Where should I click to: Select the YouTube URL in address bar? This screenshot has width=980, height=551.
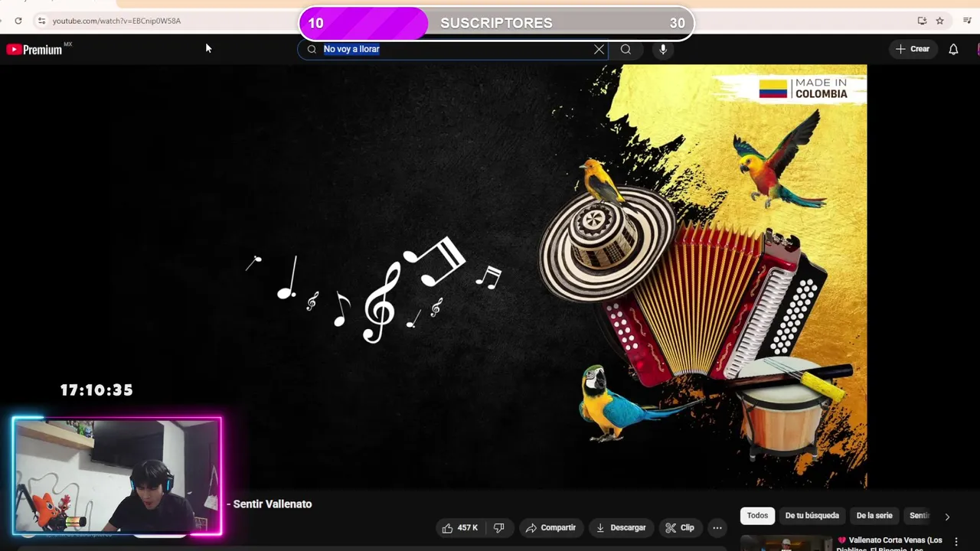click(116, 21)
